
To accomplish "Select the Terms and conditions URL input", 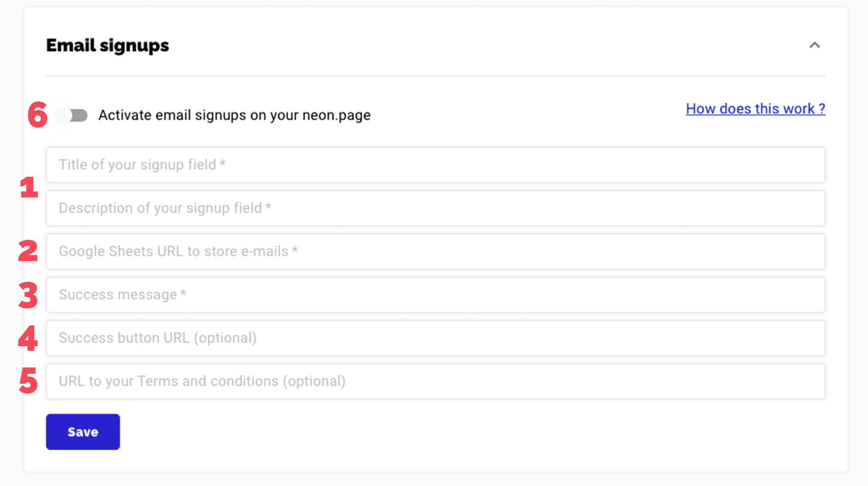I will coord(435,381).
